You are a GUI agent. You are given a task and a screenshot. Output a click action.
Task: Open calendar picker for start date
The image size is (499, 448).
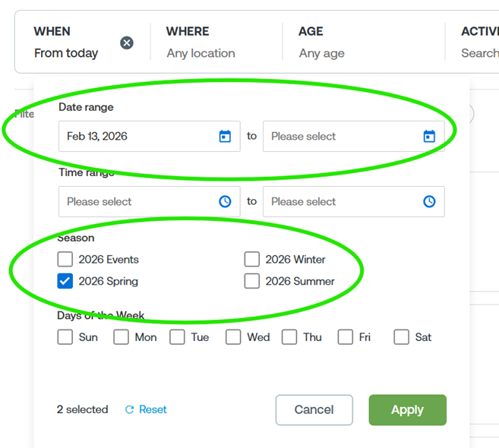click(x=225, y=137)
